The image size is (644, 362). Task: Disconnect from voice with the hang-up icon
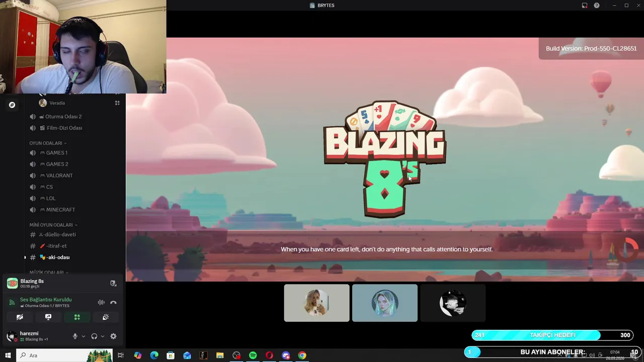pos(113,302)
